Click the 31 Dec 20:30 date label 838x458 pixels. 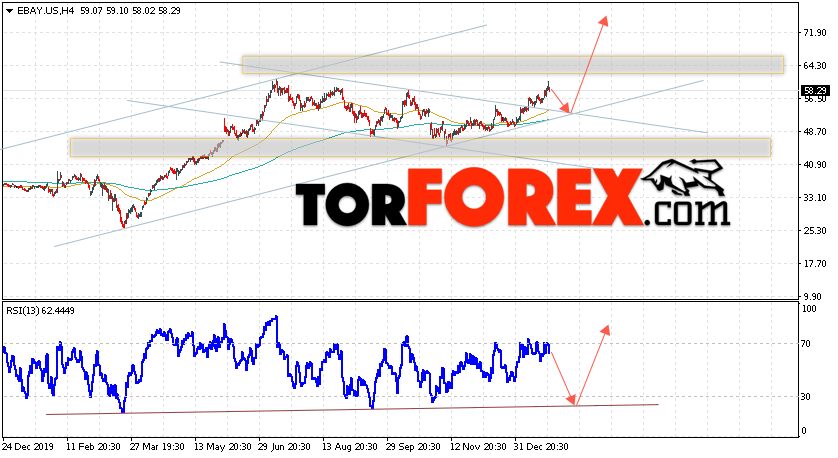(541, 447)
